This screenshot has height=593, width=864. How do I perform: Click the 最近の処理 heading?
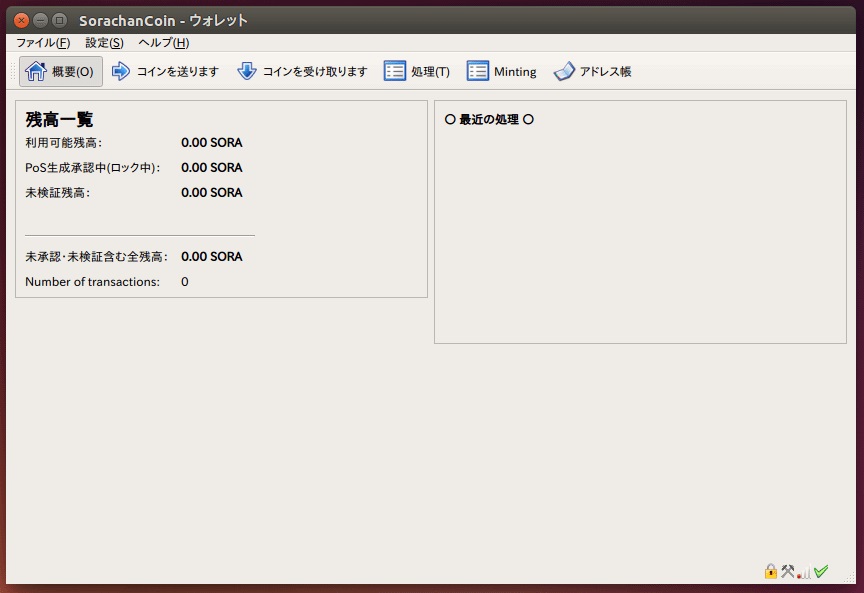pyautogui.click(x=489, y=119)
